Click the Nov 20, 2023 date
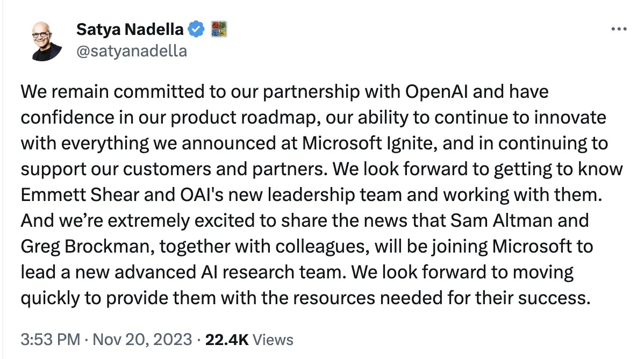The height and width of the screenshot is (359, 644). pos(142,340)
